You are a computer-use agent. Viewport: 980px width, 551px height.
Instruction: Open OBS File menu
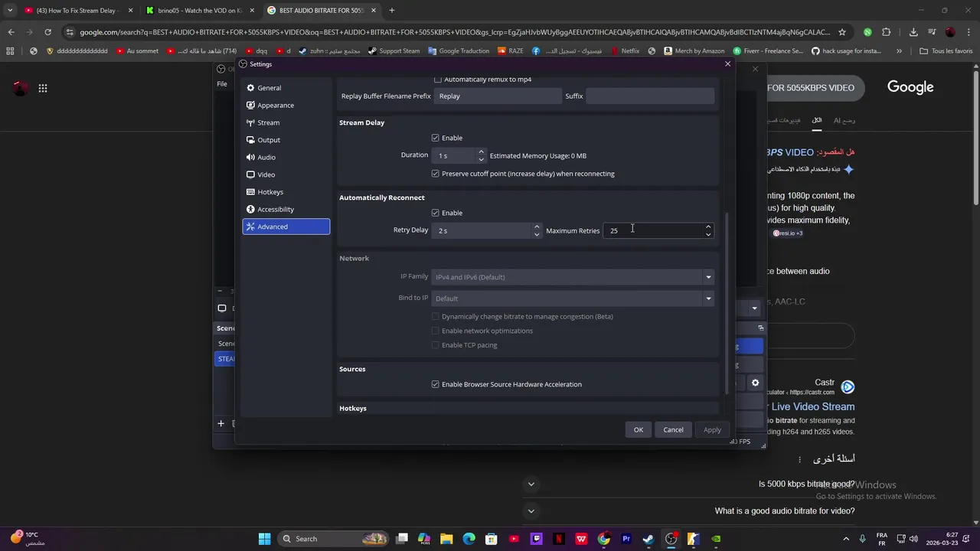(x=222, y=84)
